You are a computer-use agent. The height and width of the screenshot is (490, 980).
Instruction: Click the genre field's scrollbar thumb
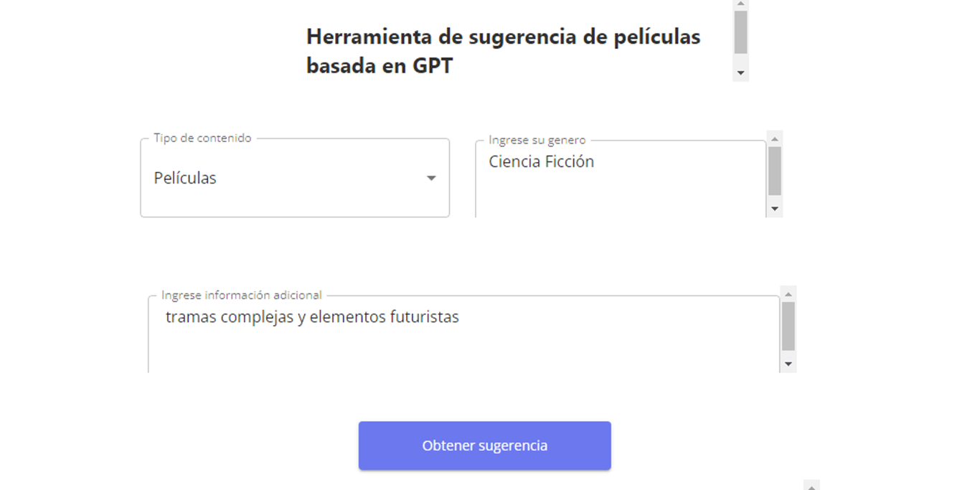[x=775, y=171]
